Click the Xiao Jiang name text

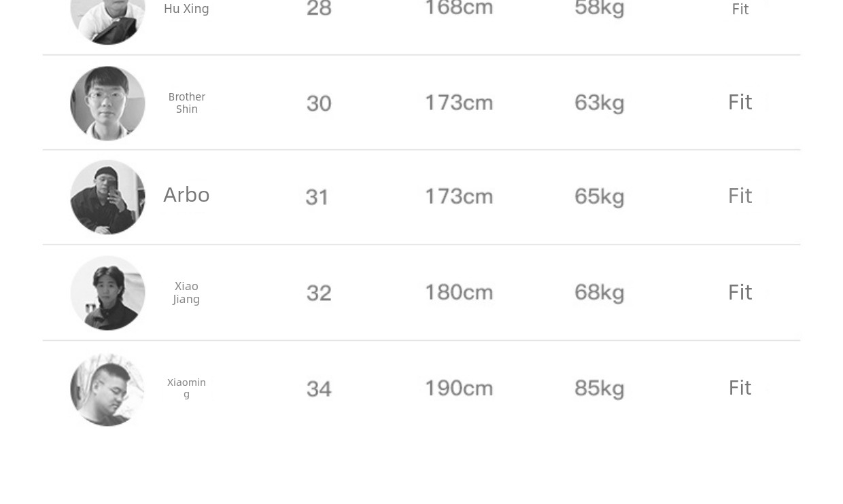point(186,292)
